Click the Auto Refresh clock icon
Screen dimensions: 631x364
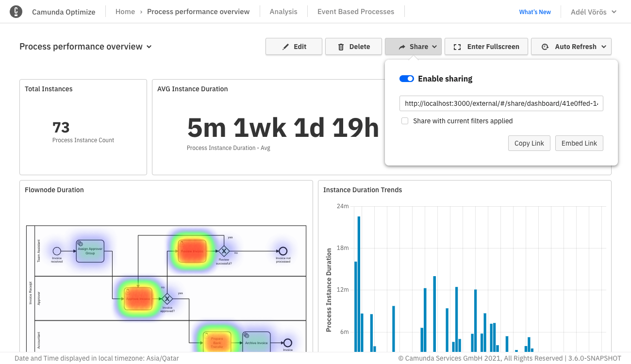545,47
